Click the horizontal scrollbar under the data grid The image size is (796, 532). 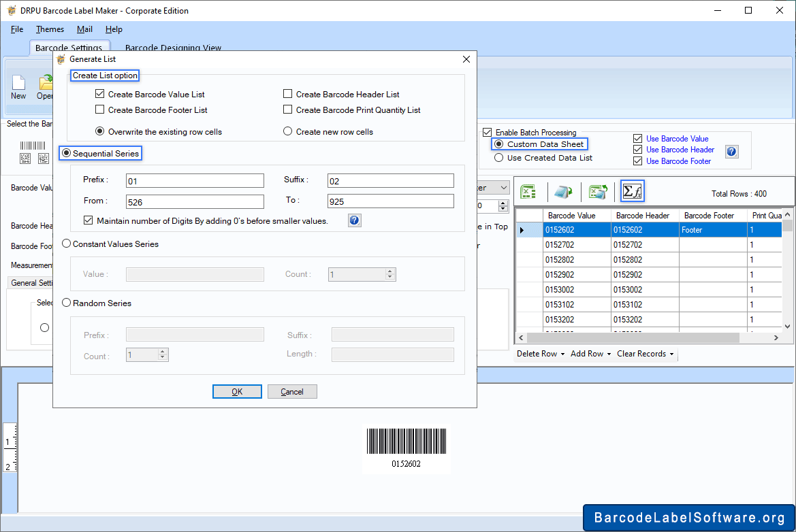(x=633, y=338)
